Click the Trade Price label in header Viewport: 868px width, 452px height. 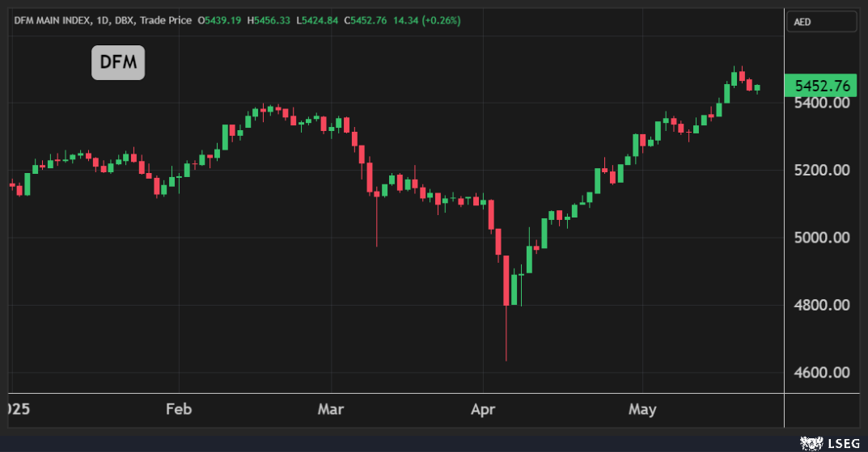[x=166, y=20]
